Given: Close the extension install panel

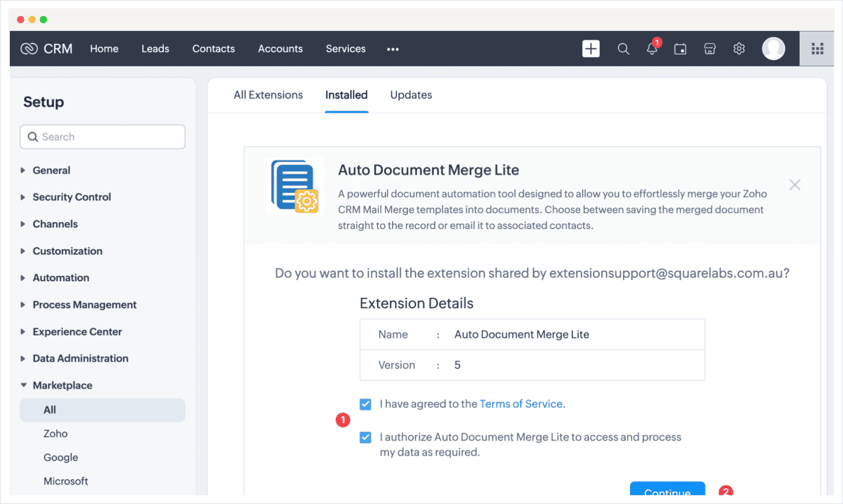Looking at the screenshot, I should click(x=795, y=185).
